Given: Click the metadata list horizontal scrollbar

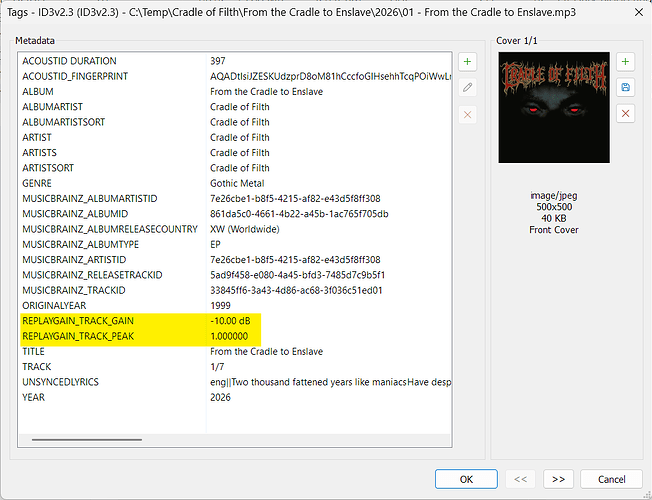Looking at the screenshot, I should pos(86,439).
